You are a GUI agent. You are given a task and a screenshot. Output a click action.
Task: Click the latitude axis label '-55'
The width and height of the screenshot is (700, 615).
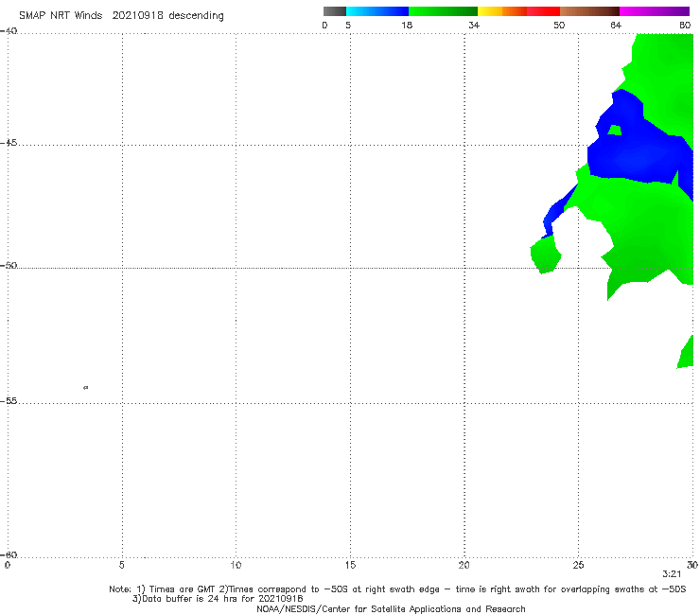pos(9,401)
